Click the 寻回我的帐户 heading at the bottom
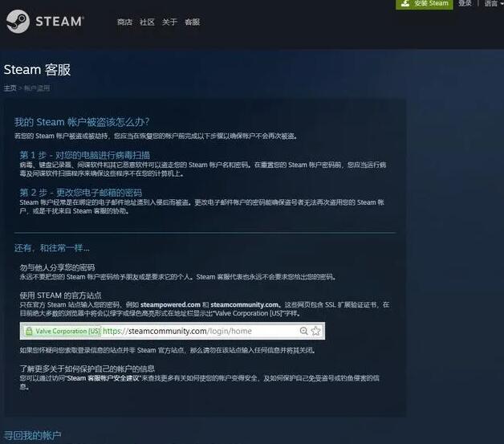Image resolution: width=504 pixels, height=444 pixels. pos(32,435)
